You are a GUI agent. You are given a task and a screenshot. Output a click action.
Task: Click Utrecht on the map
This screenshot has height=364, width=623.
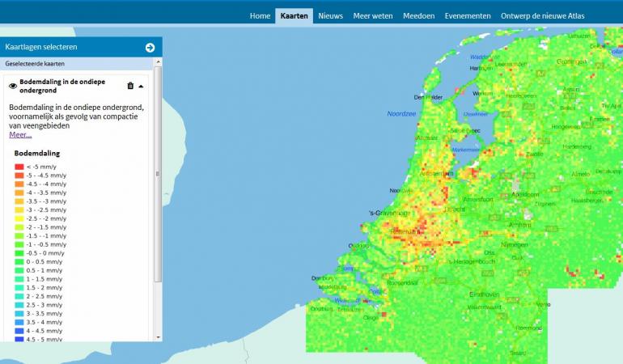point(454,209)
